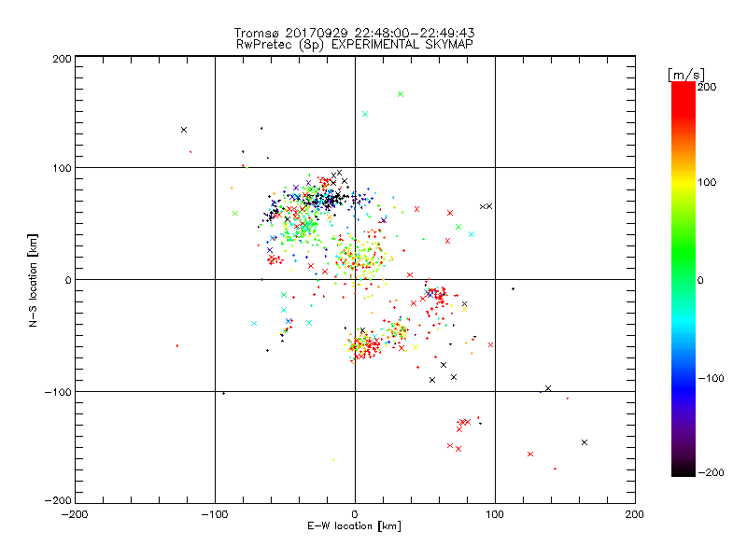Viewport: 747px width, 560px height.
Task: Click the colour bar label '-100'
Action: click(x=711, y=379)
